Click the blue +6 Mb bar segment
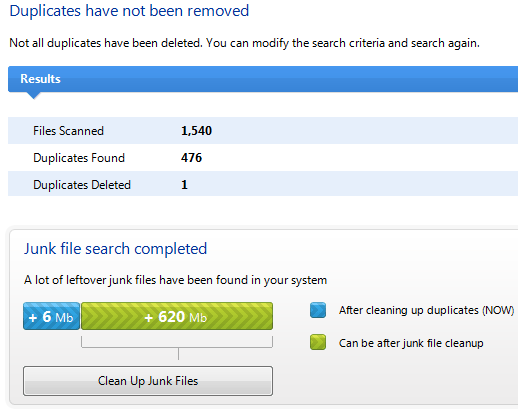518x419 pixels. (x=51, y=316)
